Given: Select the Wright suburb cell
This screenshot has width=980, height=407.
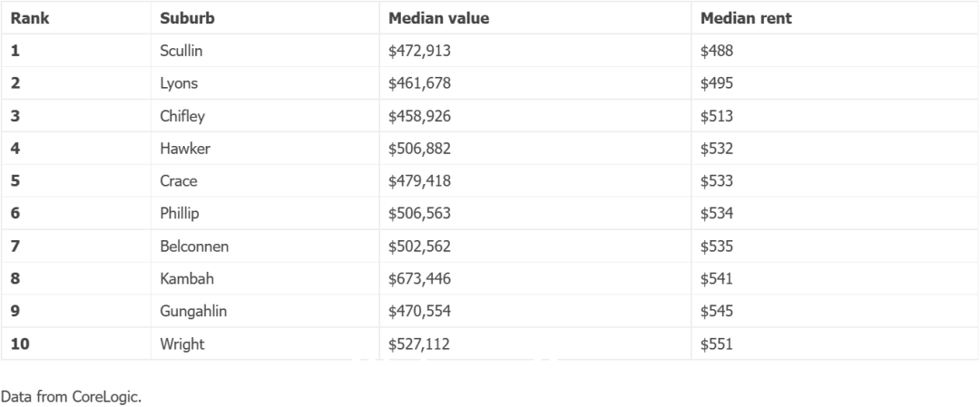Looking at the screenshot, I should tap(265, 344).
